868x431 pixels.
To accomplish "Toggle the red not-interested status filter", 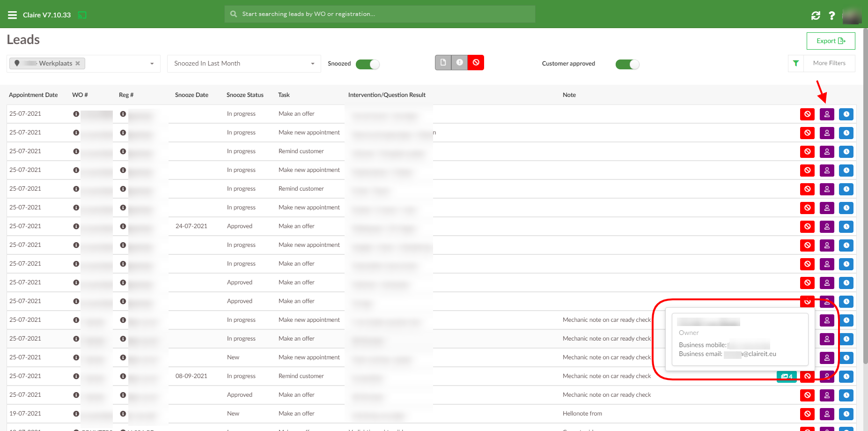I will click(476, 62).
